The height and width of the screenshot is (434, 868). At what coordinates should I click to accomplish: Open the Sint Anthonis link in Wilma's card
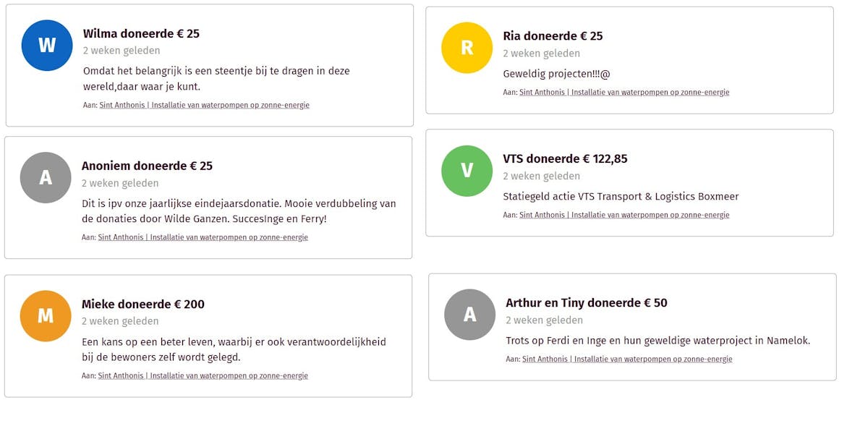[x=204, y=106]
